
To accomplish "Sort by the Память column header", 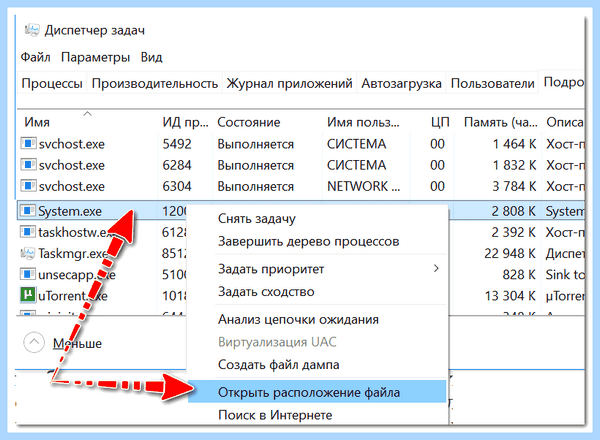I will coord(501,122).
